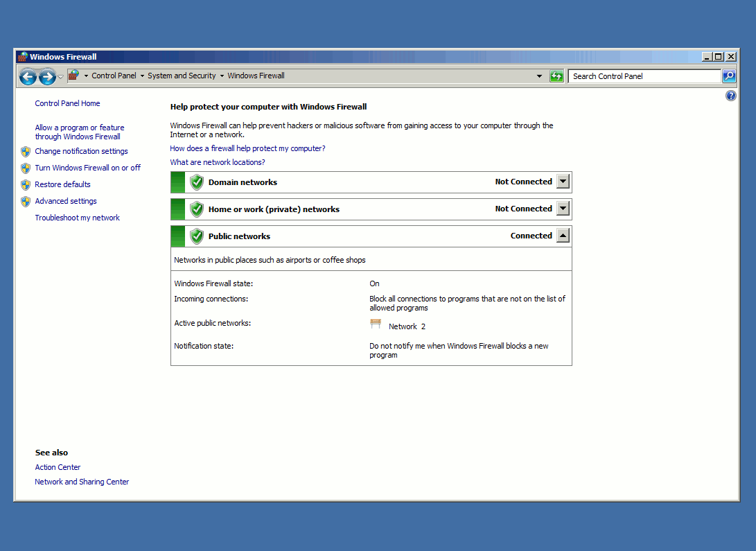Click the Public networks green shield icon

tap(196, 236)
